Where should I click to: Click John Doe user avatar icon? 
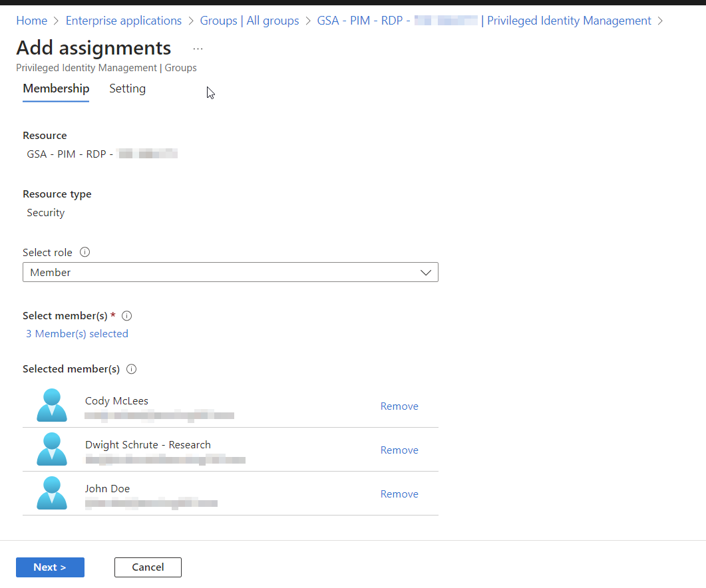52,493
